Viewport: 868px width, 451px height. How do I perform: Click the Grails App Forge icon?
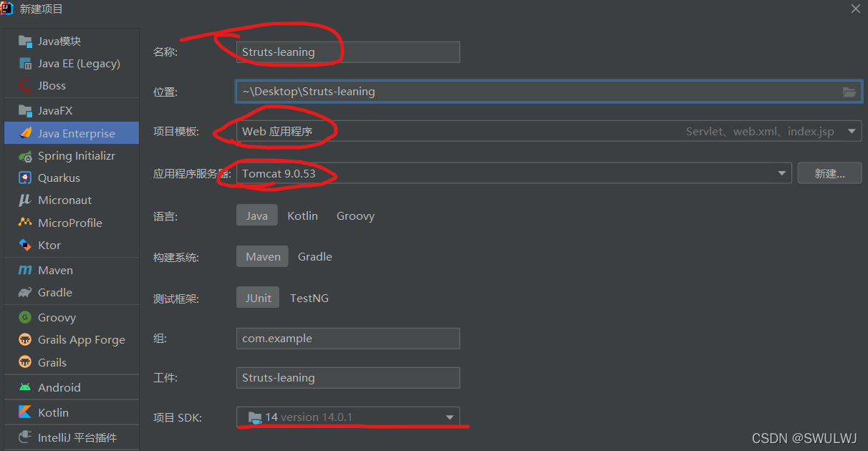click(25, 340)
